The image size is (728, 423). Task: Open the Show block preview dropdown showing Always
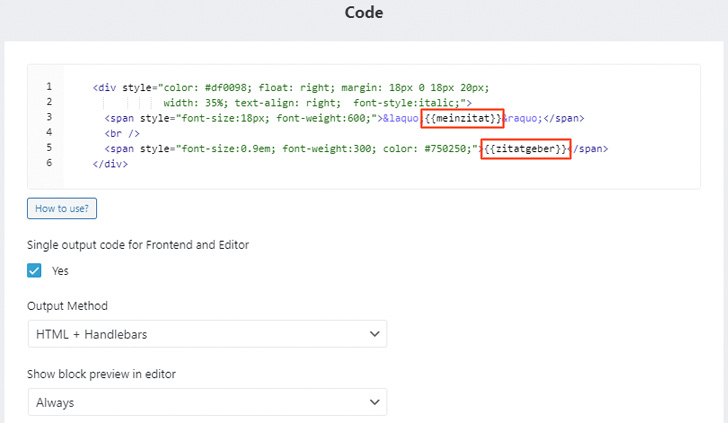point(208,402)
